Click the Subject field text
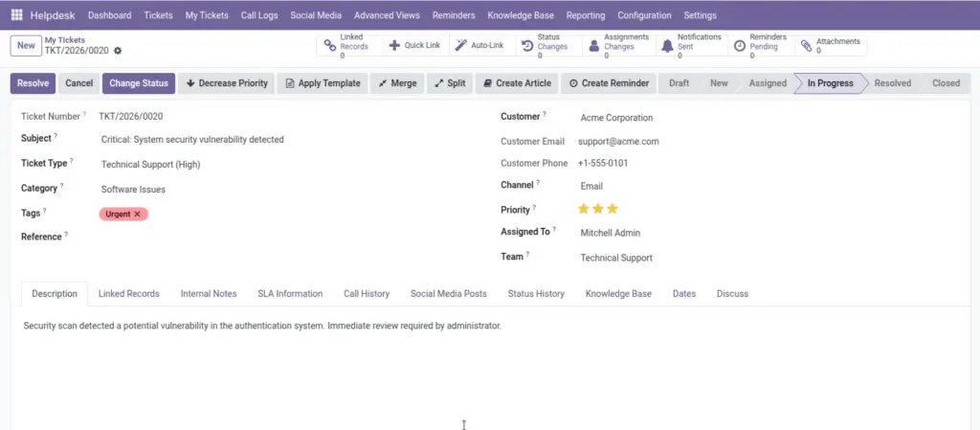 coord(192,140)
